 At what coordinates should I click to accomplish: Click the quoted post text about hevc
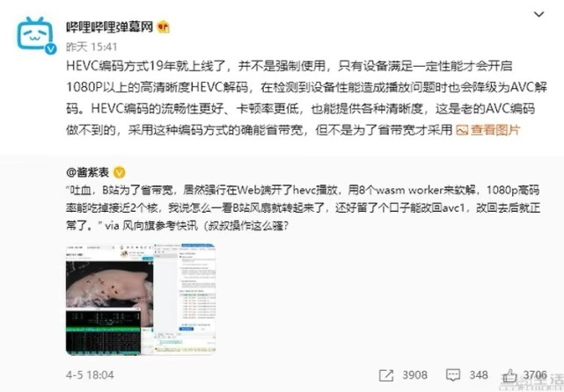[303, 208]
